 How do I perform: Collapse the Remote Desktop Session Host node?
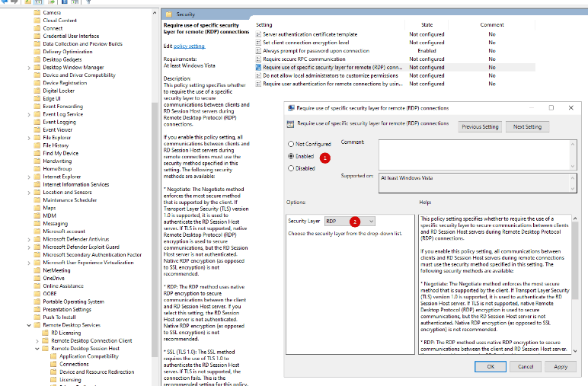(37, 349)
